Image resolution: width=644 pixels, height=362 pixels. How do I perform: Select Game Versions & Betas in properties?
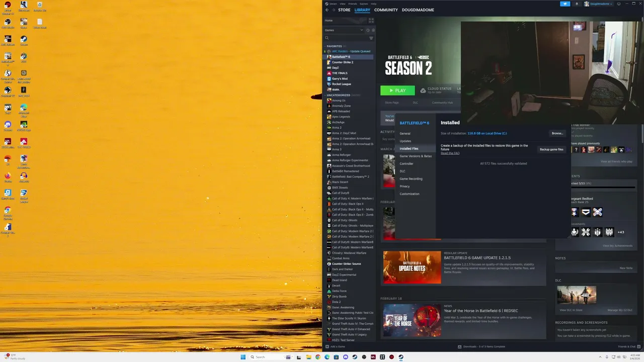click(416, 156)
